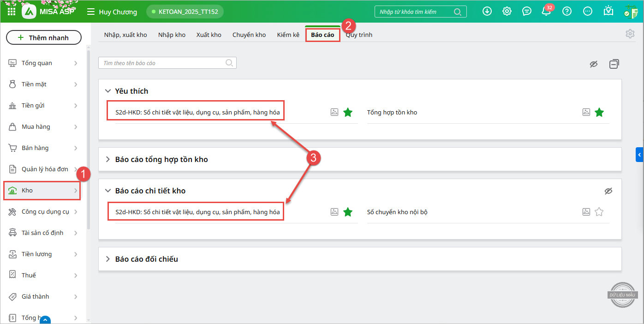Open the report page settings gear
This screenshot has height=324, width=644.
630,34
